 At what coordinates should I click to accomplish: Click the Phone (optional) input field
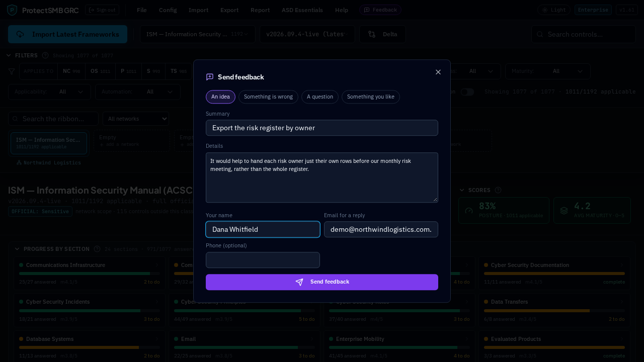pos(263,260)
